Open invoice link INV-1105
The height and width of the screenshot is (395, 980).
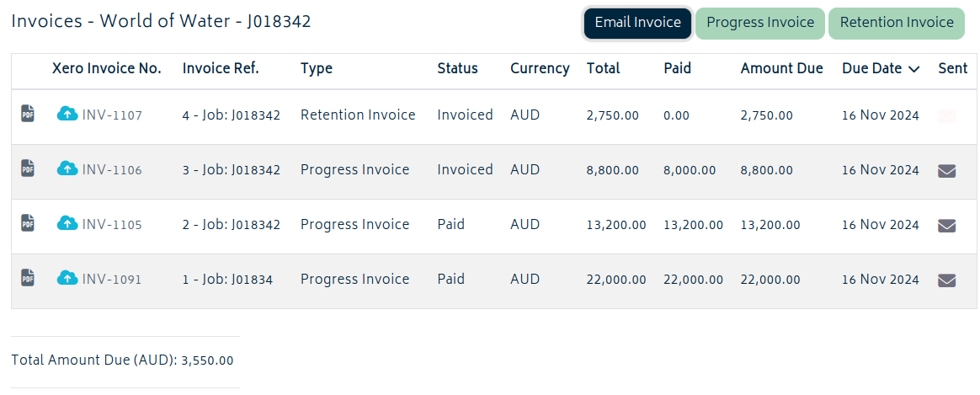click(x=112, y=224)
